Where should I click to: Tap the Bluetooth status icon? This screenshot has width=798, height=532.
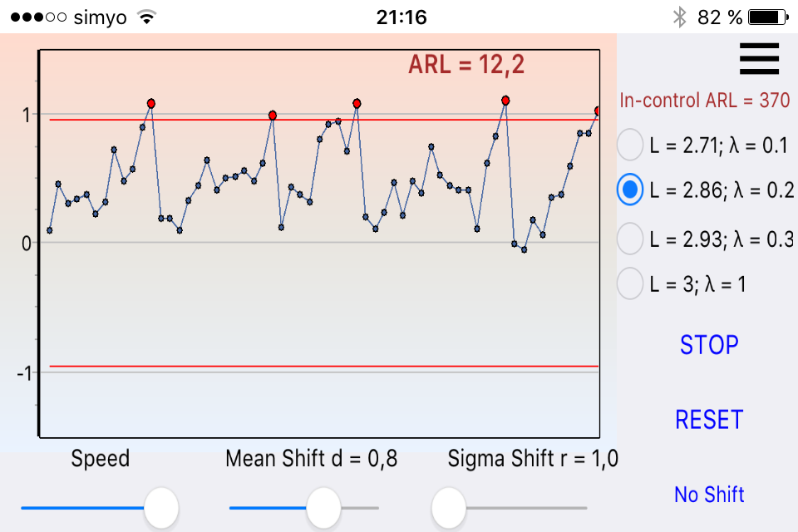(679, 17)
